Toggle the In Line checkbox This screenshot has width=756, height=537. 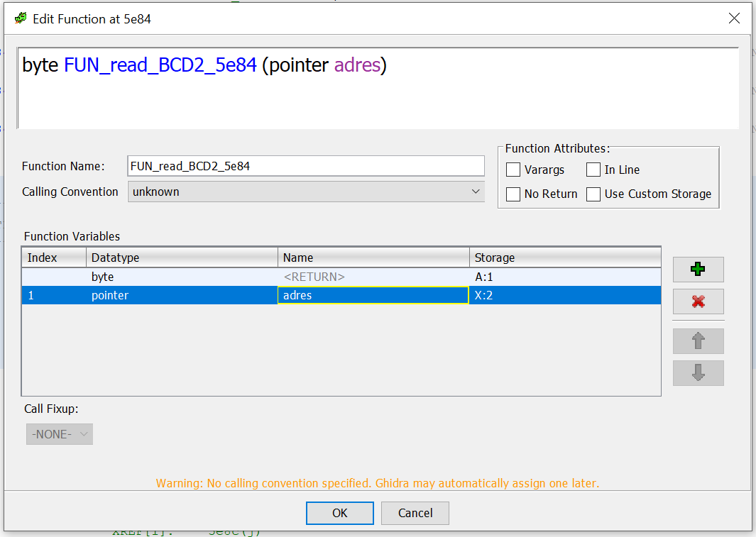(x=593, y=170)
